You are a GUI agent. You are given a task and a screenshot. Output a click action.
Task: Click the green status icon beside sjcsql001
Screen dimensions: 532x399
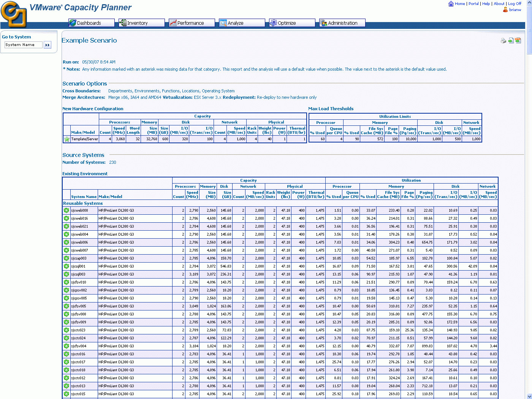(x=66, y=266)
